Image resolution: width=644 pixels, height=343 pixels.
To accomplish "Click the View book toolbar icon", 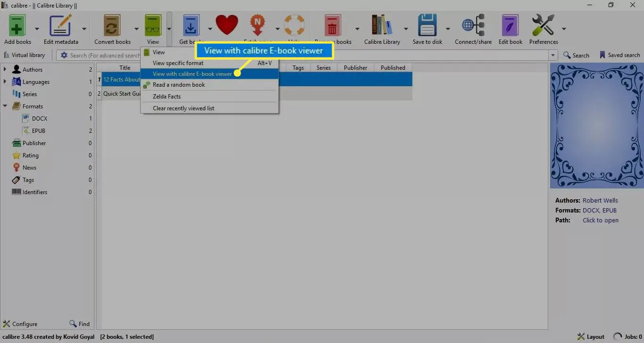I will (x=153, y=26).
